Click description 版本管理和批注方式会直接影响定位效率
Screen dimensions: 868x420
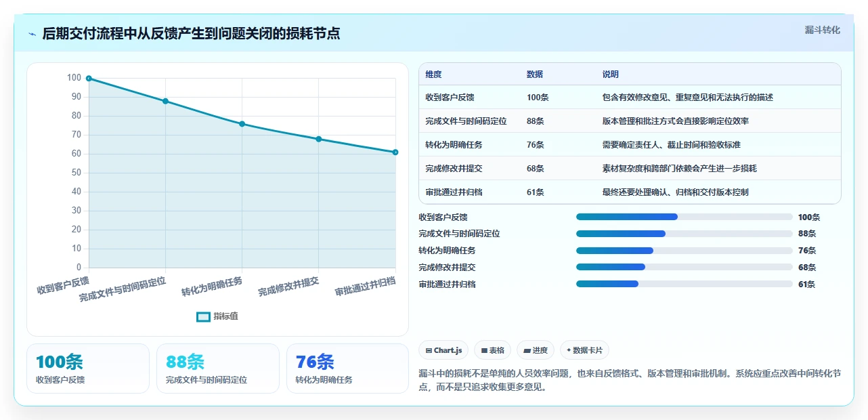[676, 121]
